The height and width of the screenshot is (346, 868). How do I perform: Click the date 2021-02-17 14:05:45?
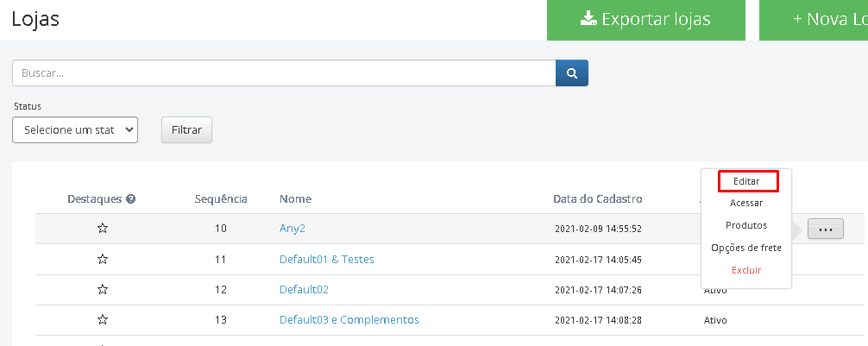click(599, 259)
